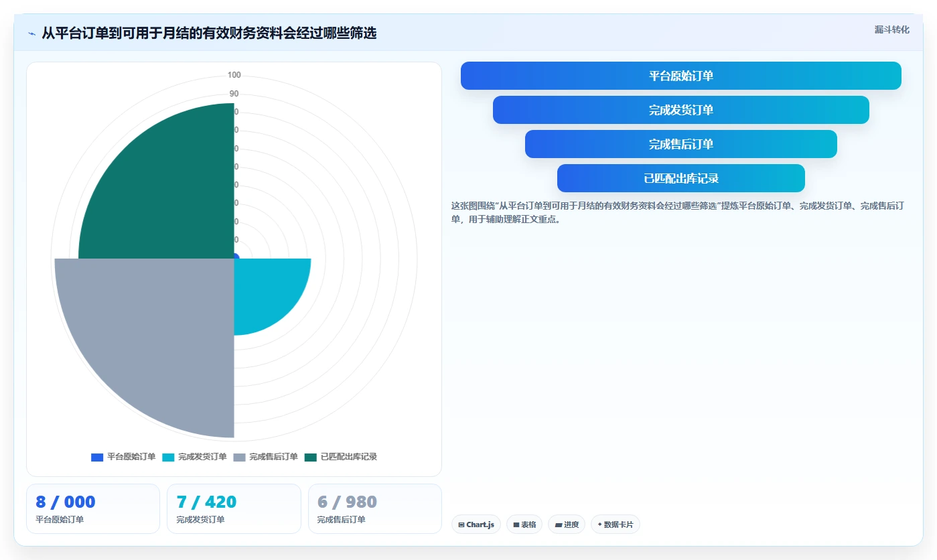
Task: Open the 8 / 000 平台原始订单 card
Action: [x=93, y=508]
